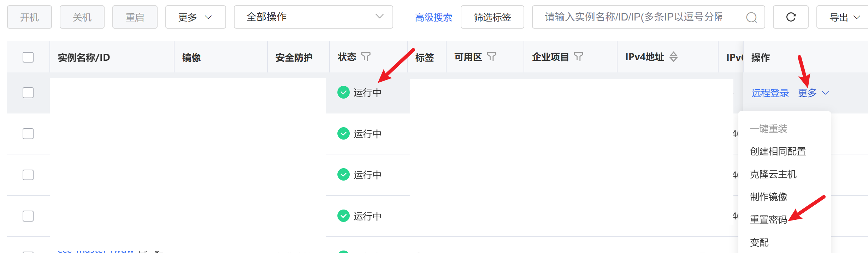
Task: Open the 导出 export dropdown
Action: tap(844, 17)
